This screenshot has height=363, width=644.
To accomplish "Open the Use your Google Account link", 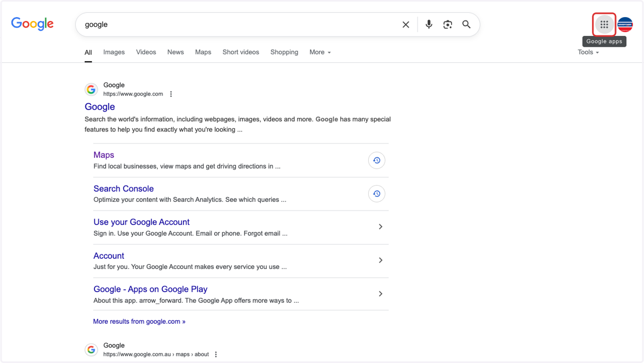I will pyautogui.click(x=141, y=222).
